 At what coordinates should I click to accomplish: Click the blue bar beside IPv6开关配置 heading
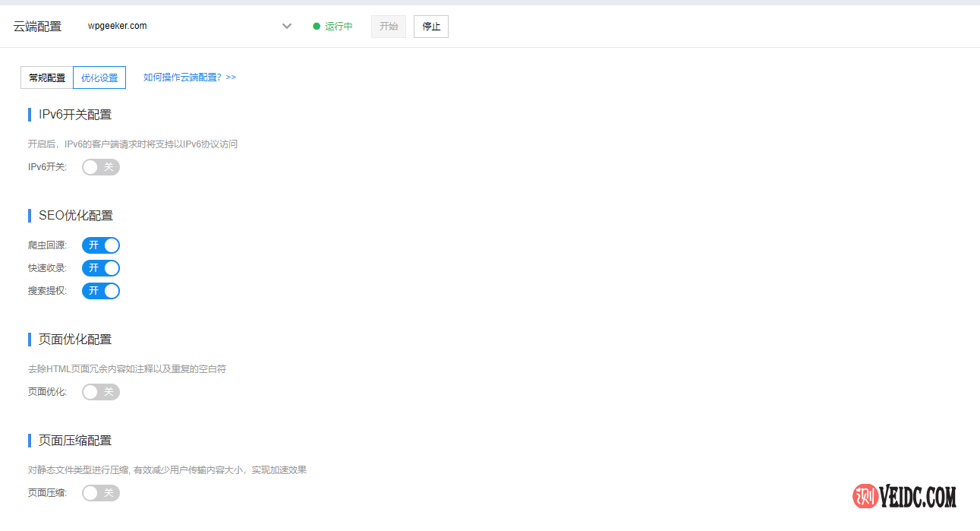pos(29,114)
